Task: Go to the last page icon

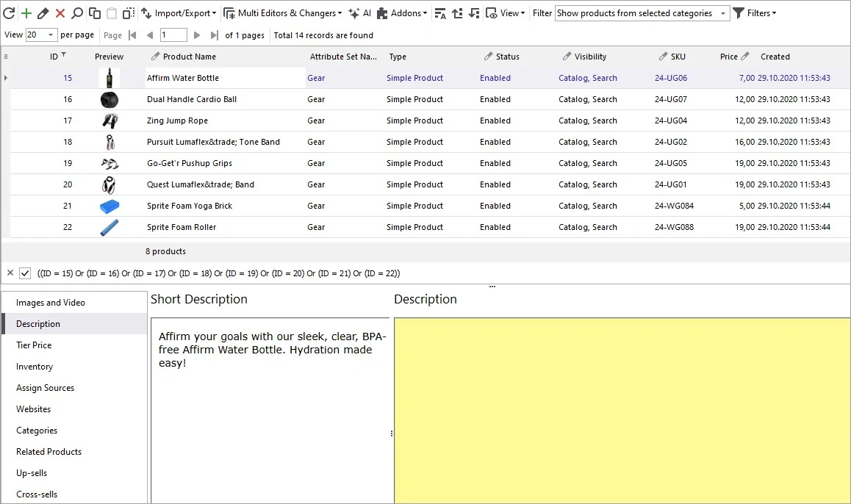Action: 215,35
